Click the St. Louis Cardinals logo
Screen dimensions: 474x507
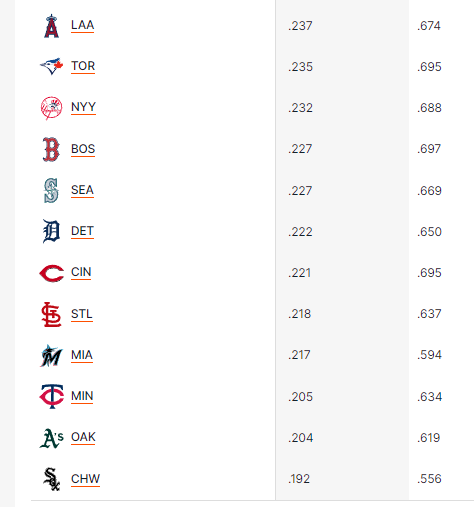(51, 314)
